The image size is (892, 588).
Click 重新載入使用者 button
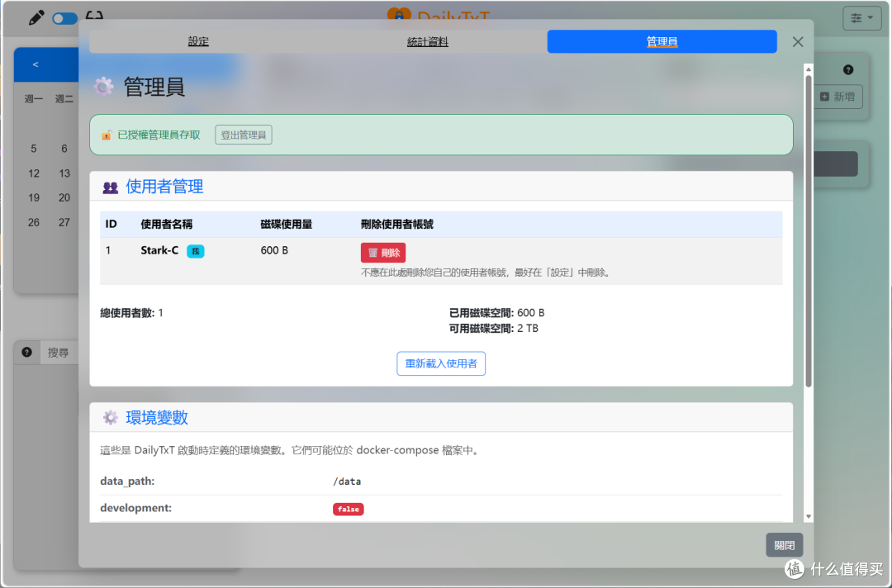[441, 363]
